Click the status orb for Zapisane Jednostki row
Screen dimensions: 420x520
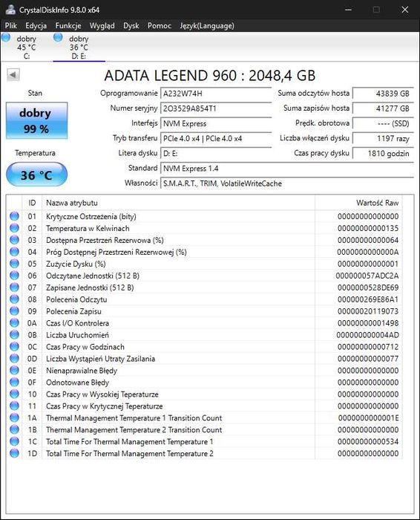point(14,287)
